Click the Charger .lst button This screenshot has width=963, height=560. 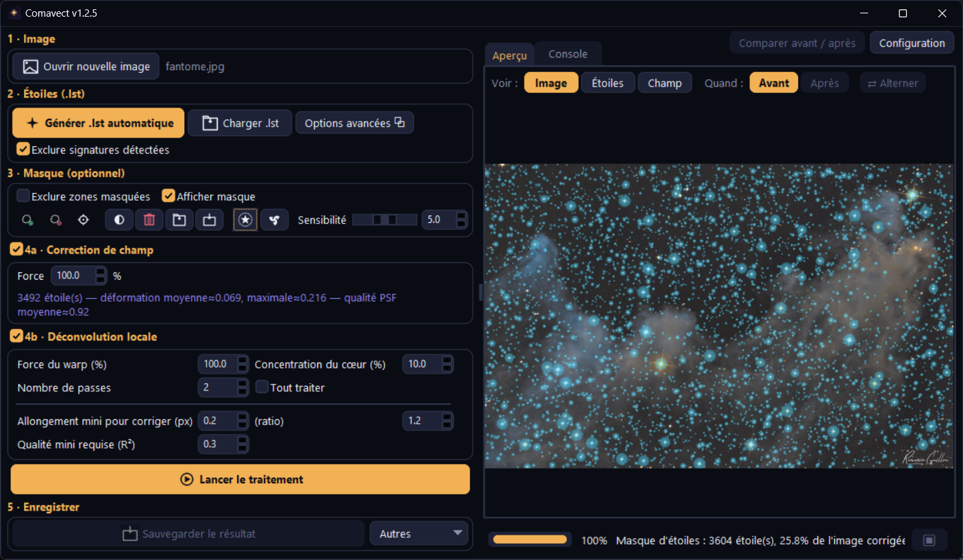point(240,123)
